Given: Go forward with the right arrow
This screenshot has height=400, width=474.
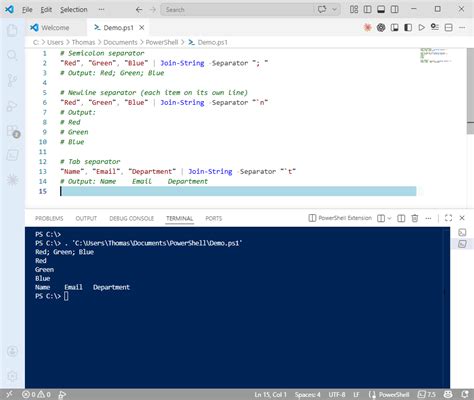Looking at the screenshot, I should click(152, 10).
